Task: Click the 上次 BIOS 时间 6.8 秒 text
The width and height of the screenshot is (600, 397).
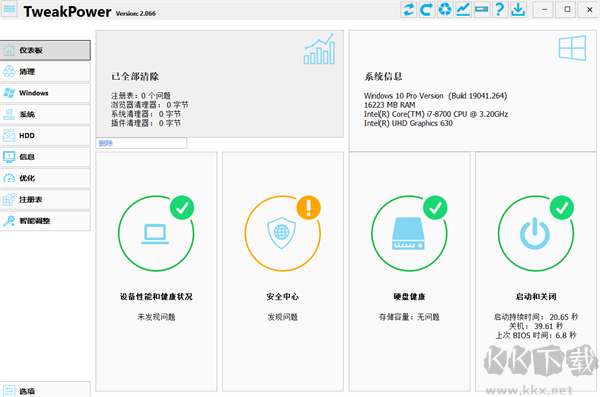Action: click(x=536, y=335)
